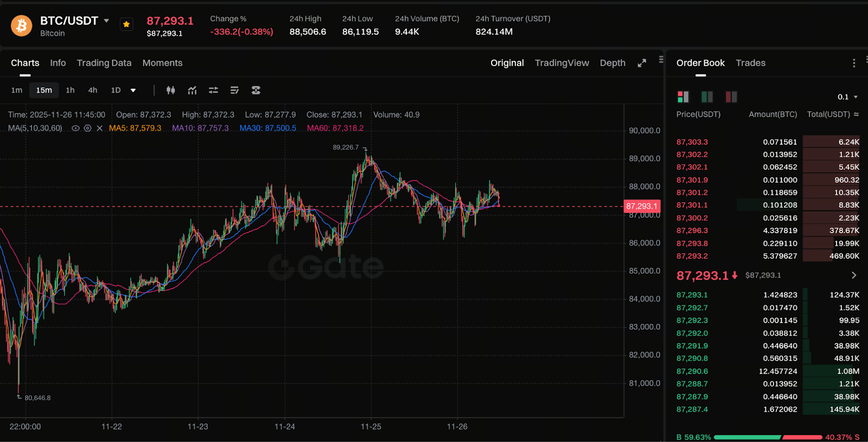Show only sell orders in the order book
The width and height of the screenshot is (868, 442).
tap(731, 97)
